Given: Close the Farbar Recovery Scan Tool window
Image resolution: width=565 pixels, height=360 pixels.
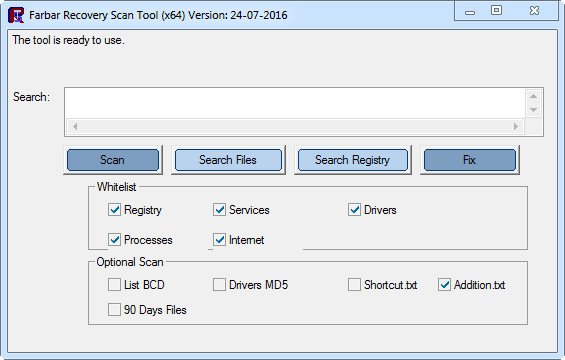Looking at the screenshot, I should click(x=534, y=11).
